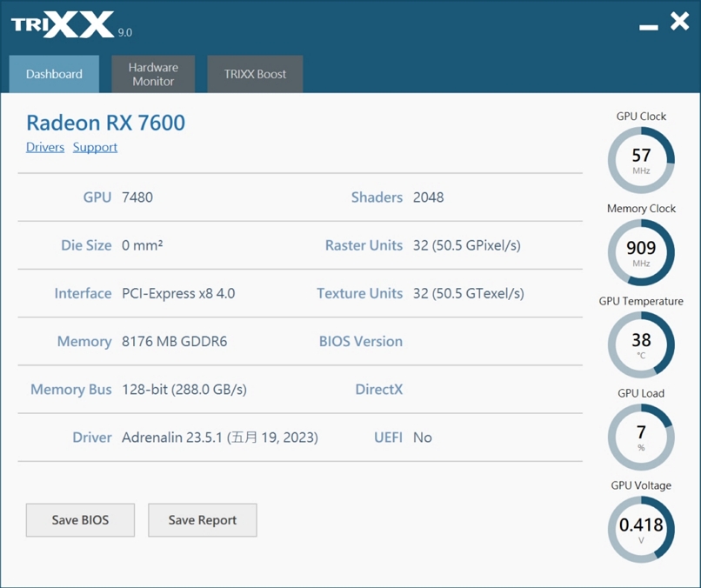
Task: Click the Memory Clock gauge showing 909 MHz
Action: coord(641,252)
